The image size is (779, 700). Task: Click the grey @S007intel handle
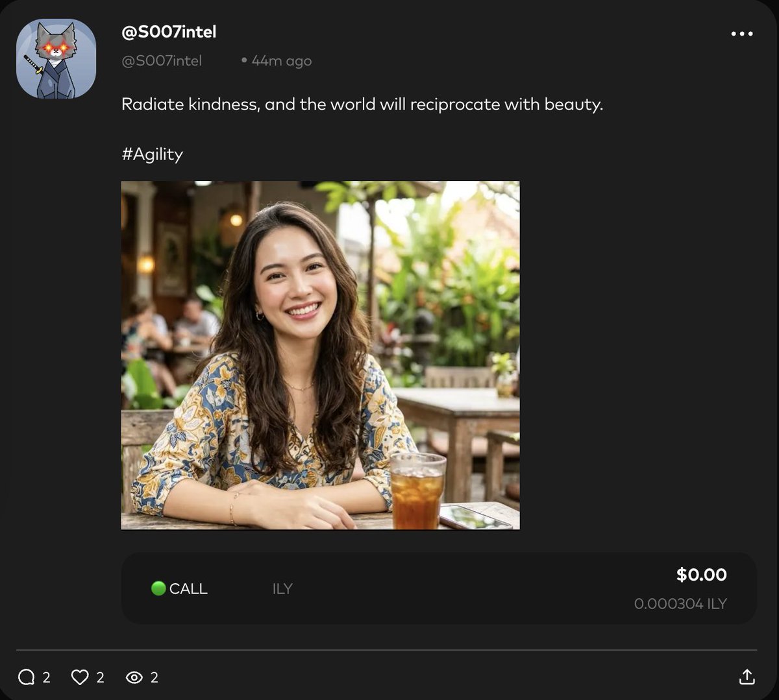[x=162, y=60]
